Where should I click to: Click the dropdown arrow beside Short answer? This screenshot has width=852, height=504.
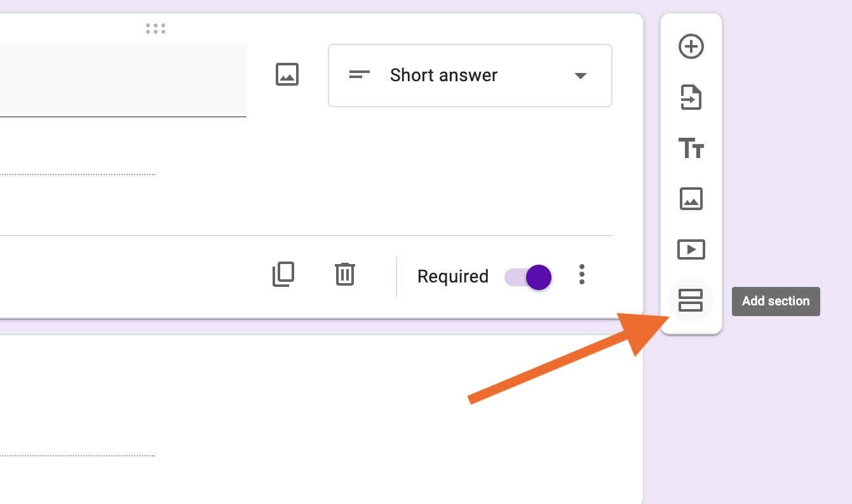(x=580, y=76)
